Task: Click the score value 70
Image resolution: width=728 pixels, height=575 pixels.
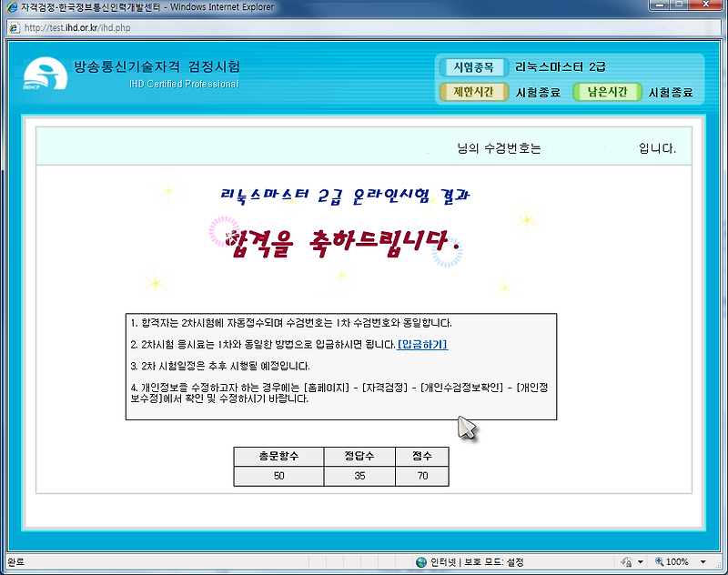Action: coord(422,476)
